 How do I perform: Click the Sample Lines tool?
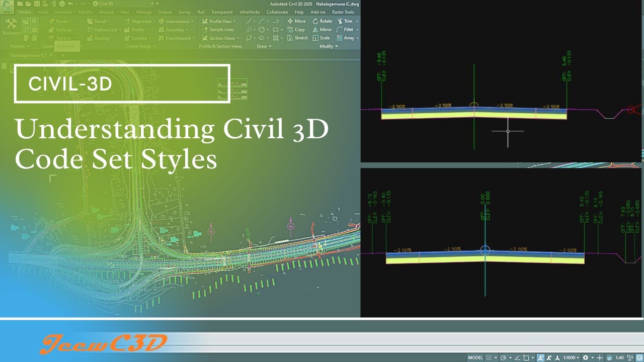click(x=218, y=30)
